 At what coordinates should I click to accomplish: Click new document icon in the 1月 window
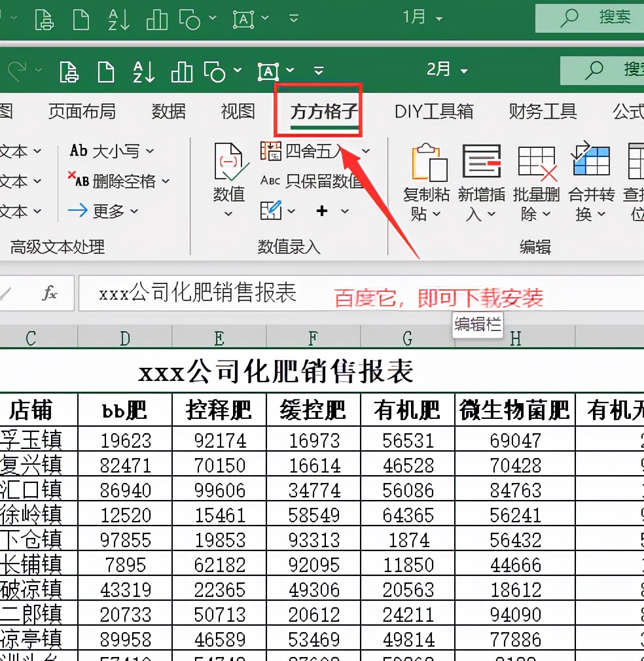coord(81,20)
